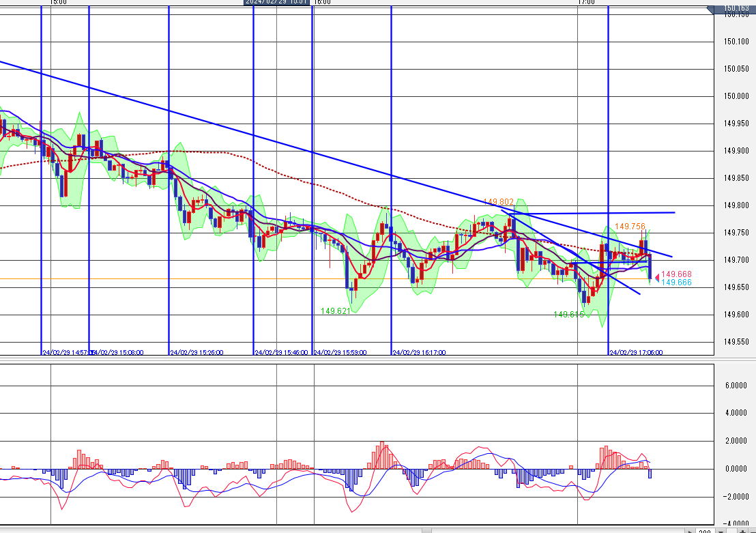Click the 150.000 level on price axis

[x=736, y=96]
